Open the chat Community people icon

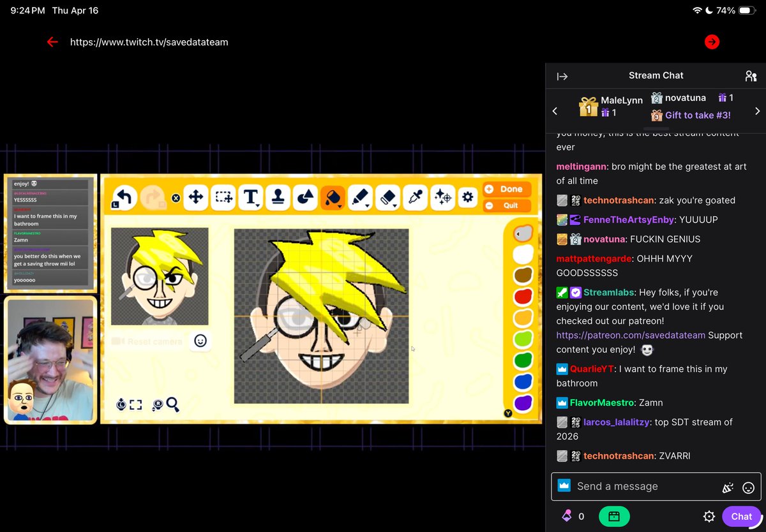point(751,77)
